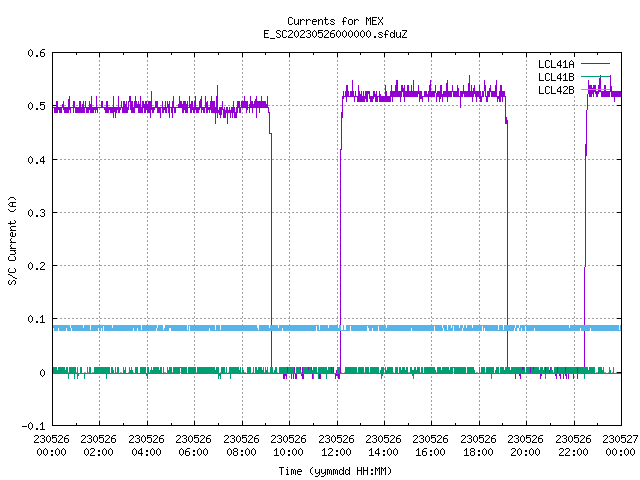Click the 0.6 y-axis tick label
This screenshot has height=480, width=640.
36,53
